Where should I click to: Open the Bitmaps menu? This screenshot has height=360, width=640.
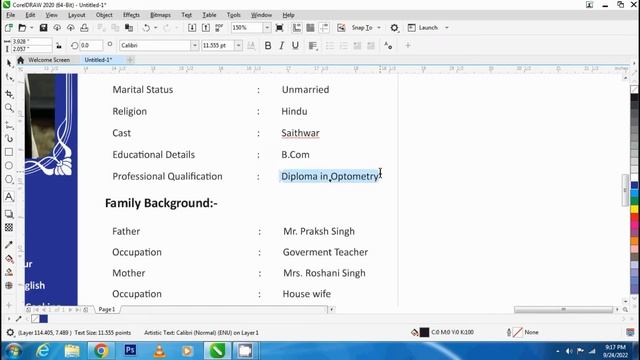(x=160, y=15)
